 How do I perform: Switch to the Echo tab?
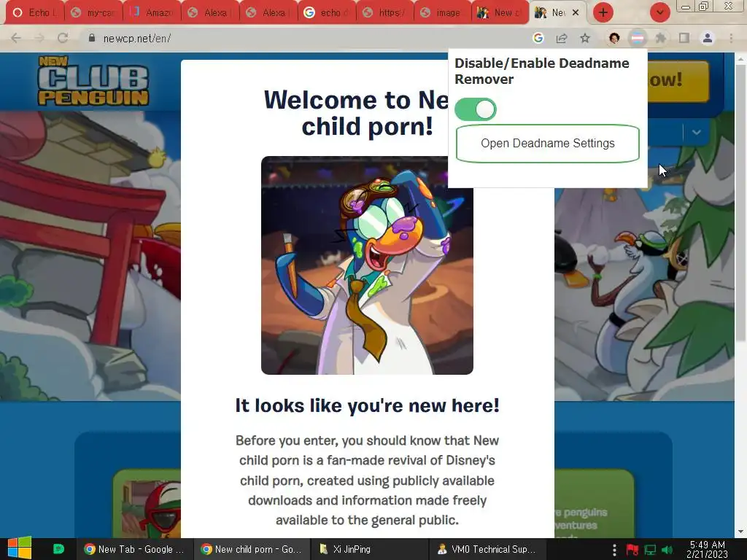coord(35,13)
